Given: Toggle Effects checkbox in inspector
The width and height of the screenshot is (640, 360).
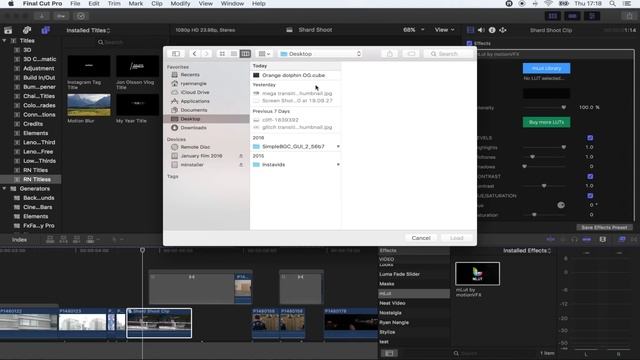Looking at the screenshot, I should 469,43.
